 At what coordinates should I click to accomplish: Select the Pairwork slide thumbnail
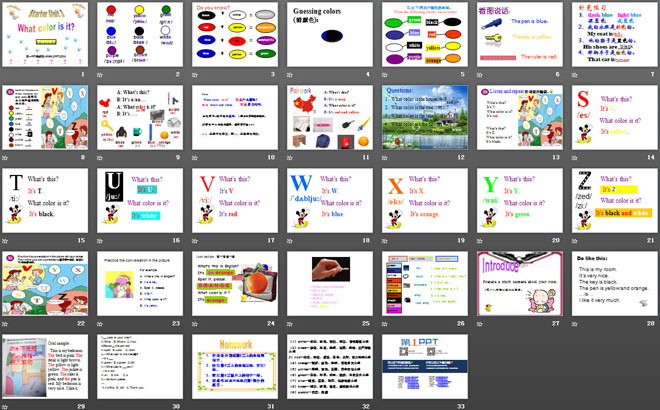point(328,118)
